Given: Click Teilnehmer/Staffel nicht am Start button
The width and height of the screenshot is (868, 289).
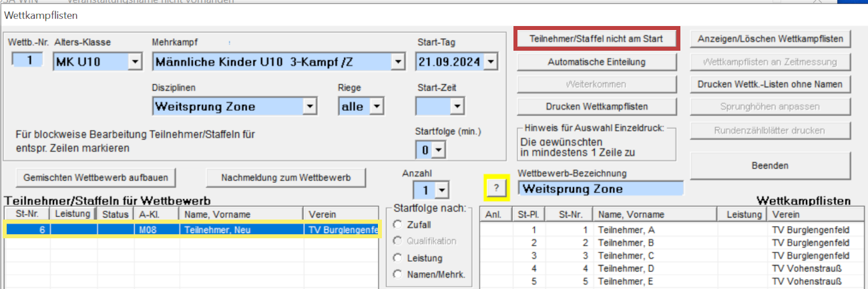Looking at the screenshot, I should click(596, 39).
